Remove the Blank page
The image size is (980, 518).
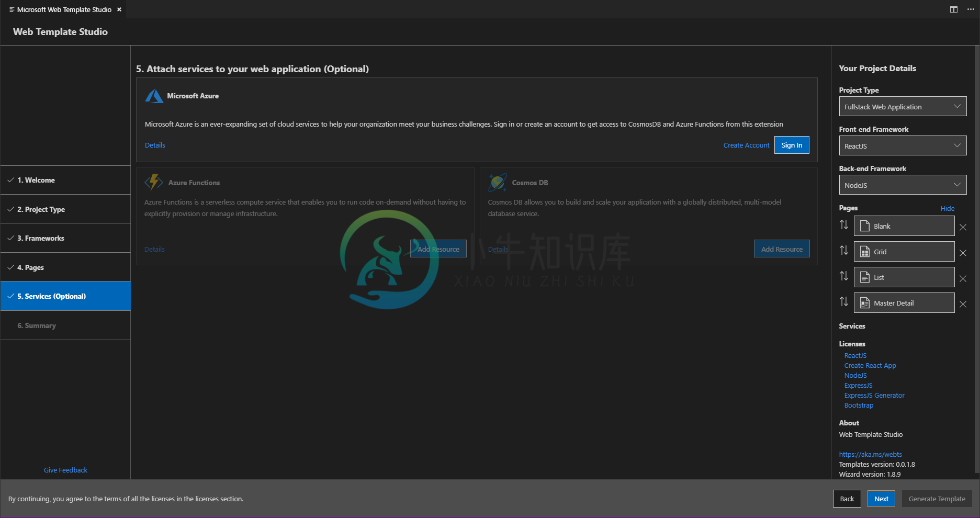[963, 227]
